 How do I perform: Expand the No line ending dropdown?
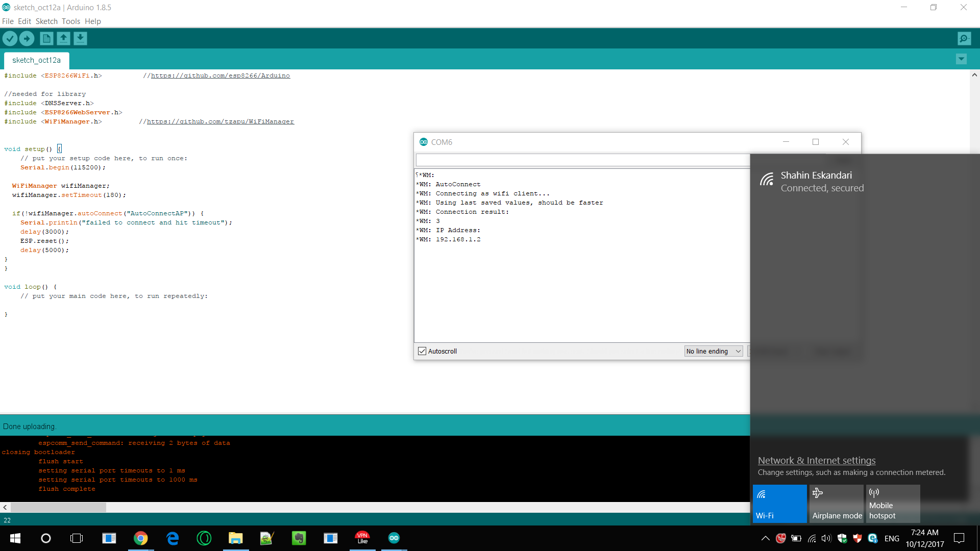click(713, 351)
